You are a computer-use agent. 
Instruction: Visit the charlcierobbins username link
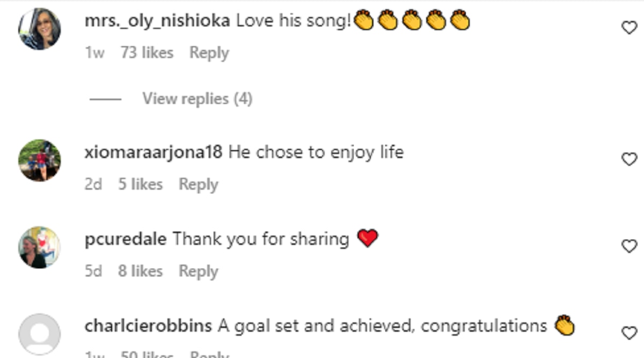click(148, 326)
